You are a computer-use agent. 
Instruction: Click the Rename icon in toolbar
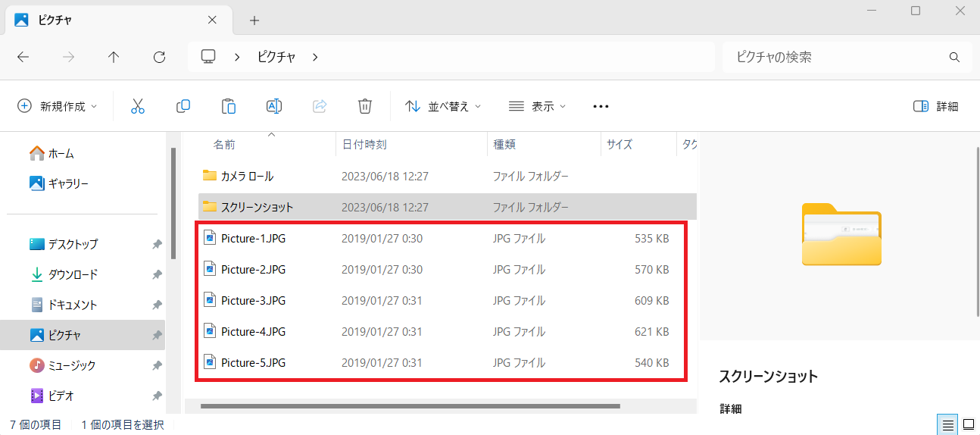[x=273, y=106]
